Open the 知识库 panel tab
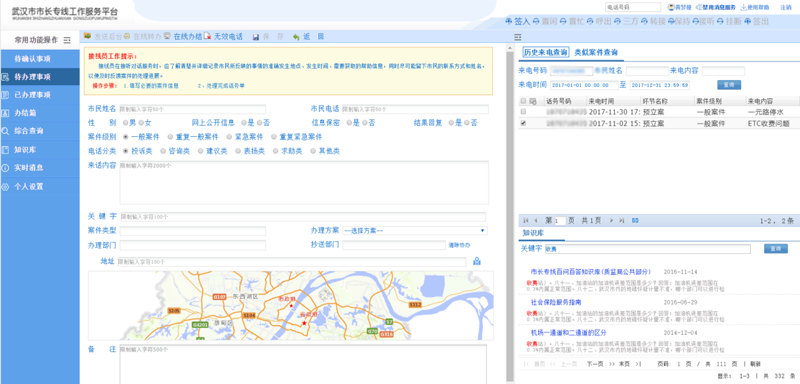Viewport: 800px width, 384px height. (533, 233)
